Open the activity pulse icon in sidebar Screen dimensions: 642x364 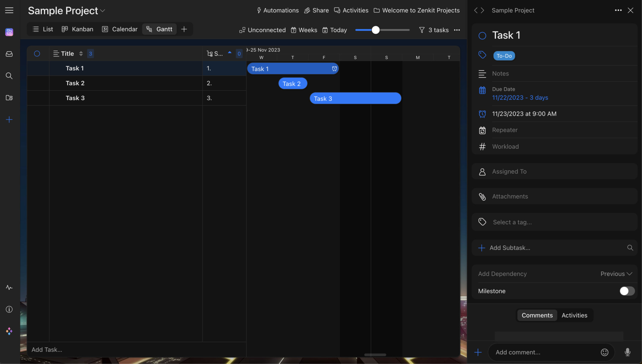click(x=9, y=288)
